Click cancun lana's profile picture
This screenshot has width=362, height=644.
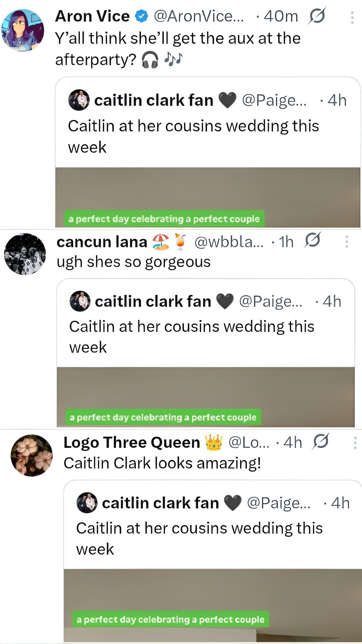(25, 254)
